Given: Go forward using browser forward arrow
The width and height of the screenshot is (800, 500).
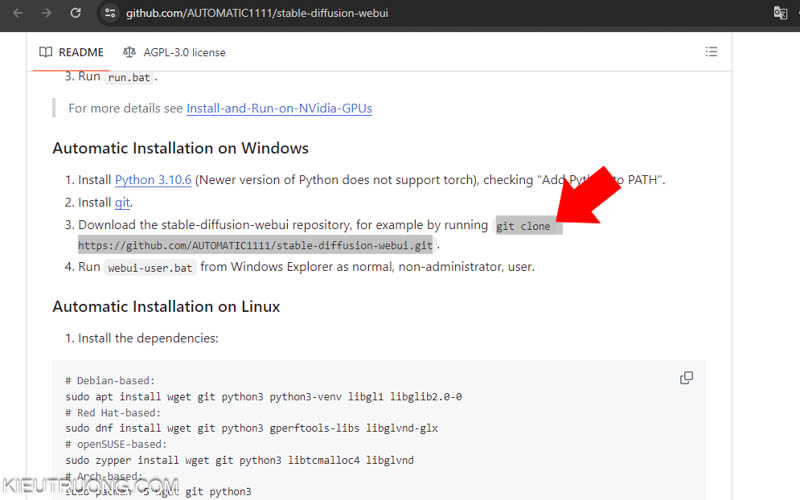Looking at the screenshot, I should click(x=46, y=13).
